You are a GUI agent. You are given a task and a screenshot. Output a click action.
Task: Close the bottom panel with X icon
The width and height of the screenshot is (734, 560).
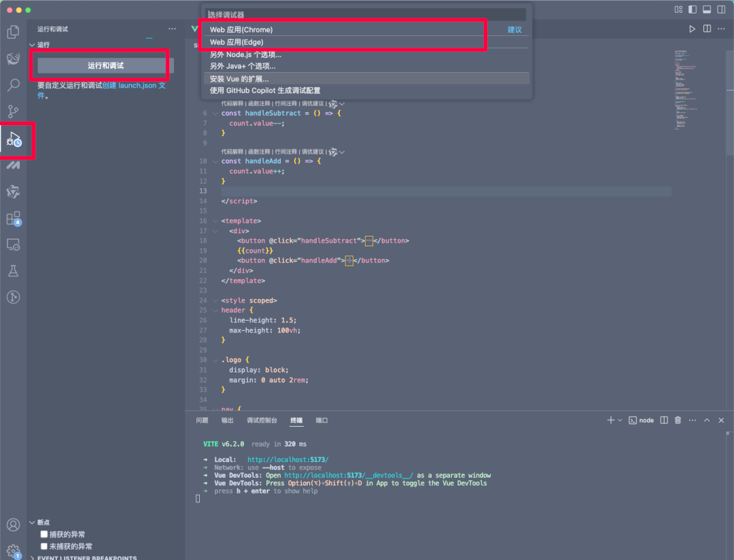point(721,420)
